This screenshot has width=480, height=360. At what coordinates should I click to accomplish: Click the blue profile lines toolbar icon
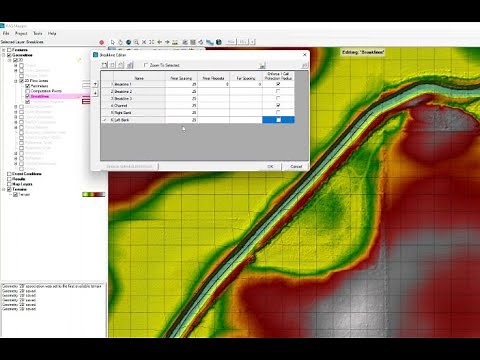[x=210, y=42]
